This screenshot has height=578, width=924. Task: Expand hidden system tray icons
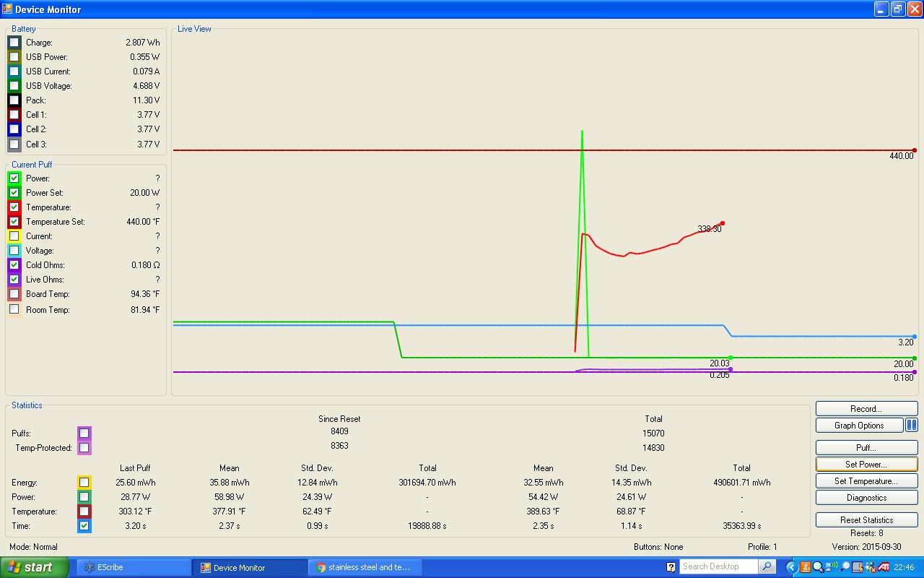click(x=791, y=567)
